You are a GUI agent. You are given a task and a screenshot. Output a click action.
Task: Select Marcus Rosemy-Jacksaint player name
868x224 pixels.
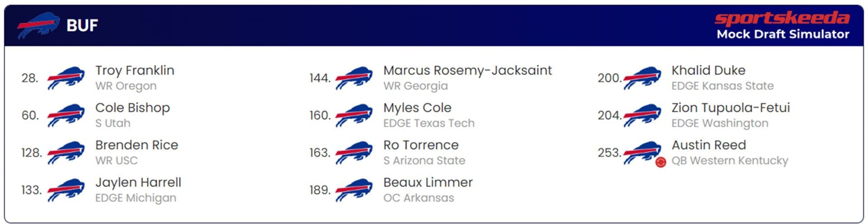tap(467, 71)
